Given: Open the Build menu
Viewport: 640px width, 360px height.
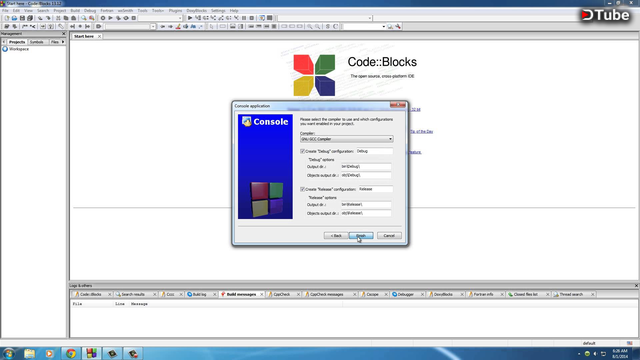Looking at the screenshot, I should click(75, 11).
